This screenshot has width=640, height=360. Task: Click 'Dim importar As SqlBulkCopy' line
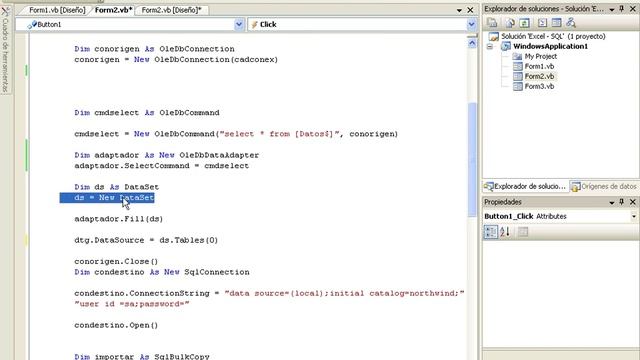point(142,356)
